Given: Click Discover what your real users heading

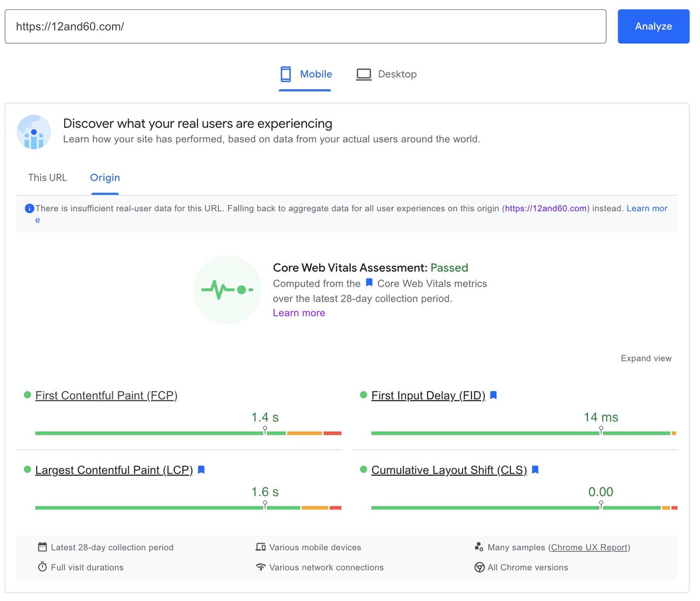Looking at the screenshot, I should tap(198, 124).
